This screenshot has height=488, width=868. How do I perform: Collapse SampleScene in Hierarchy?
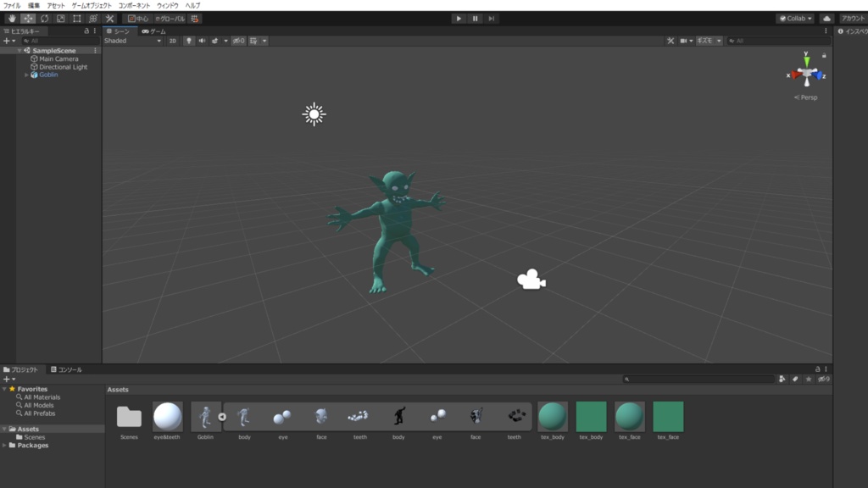tap(19, 50)
